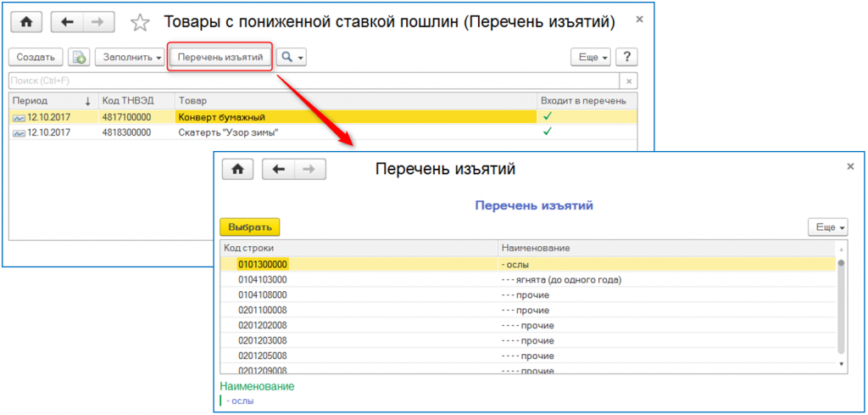Click the Перечень изъятий button
Screen dimensions: 868x415
click(x=220, y=58)
